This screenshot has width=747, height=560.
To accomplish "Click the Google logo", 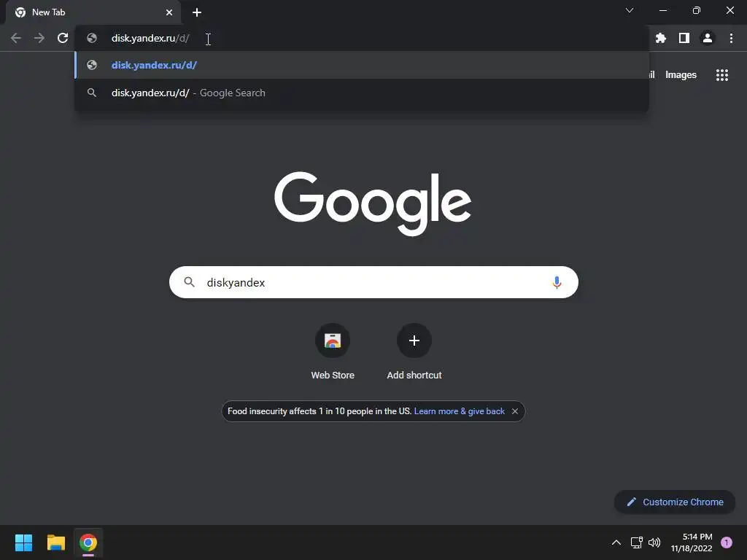I will tap(373, 204).
